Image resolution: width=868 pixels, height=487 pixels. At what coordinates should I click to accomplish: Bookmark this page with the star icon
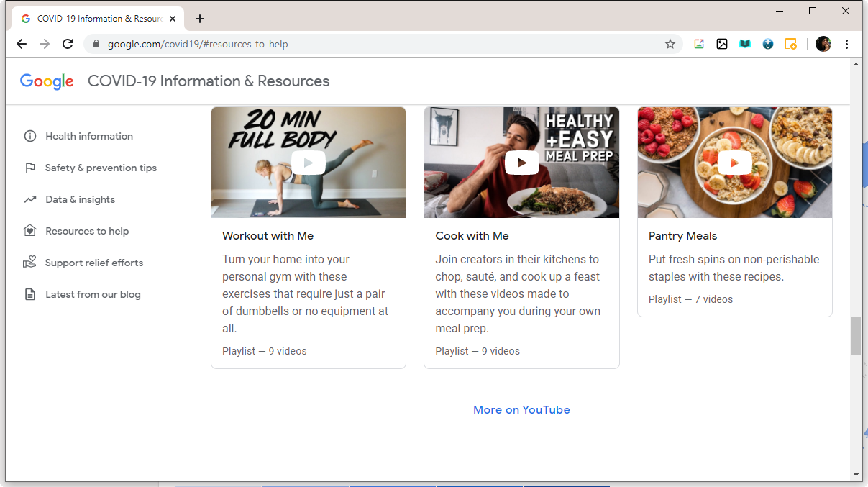[670, 44]
